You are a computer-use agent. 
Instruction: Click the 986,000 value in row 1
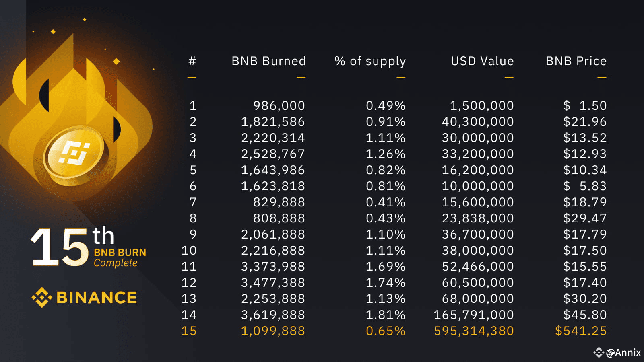point(279,106)
